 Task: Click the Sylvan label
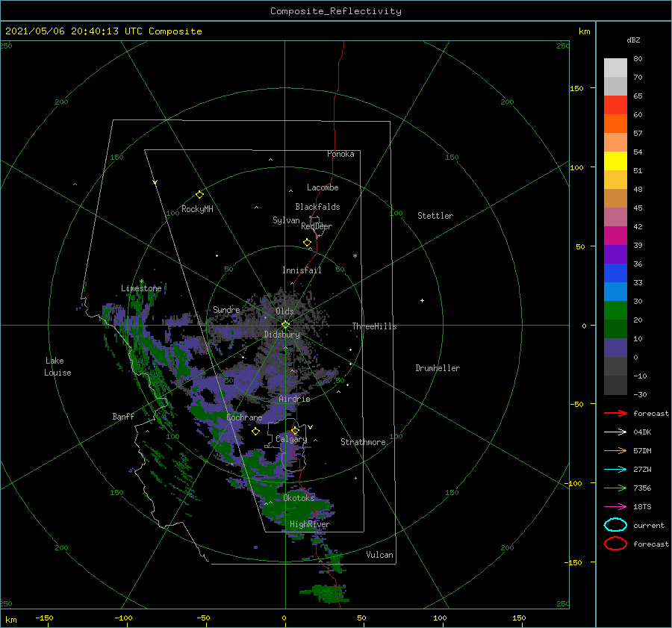coord(286,220)
